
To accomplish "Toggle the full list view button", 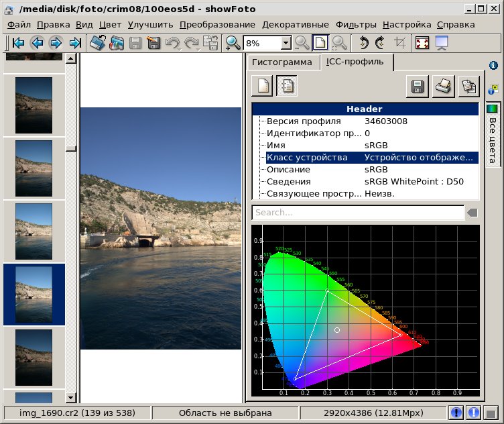I will click(x=286, y=86).
